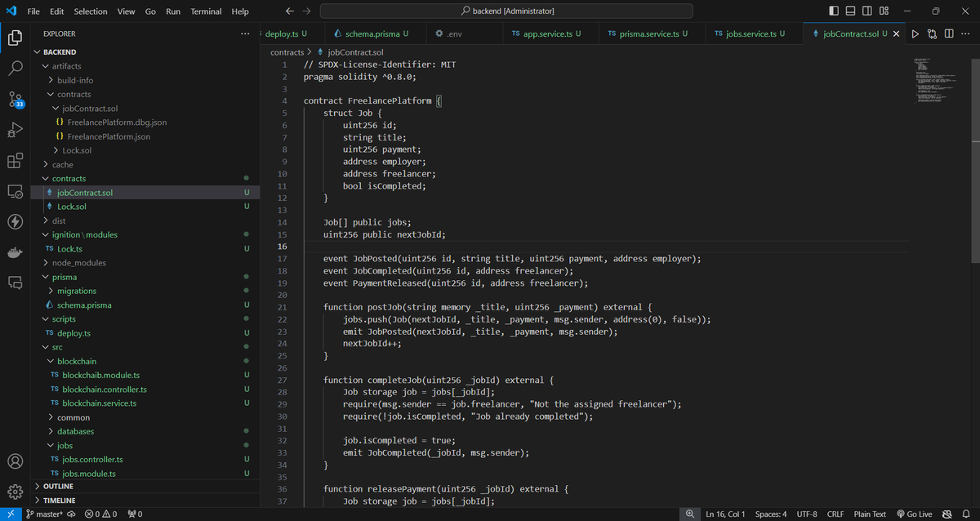Open the Extensions view

click(15, 161)
